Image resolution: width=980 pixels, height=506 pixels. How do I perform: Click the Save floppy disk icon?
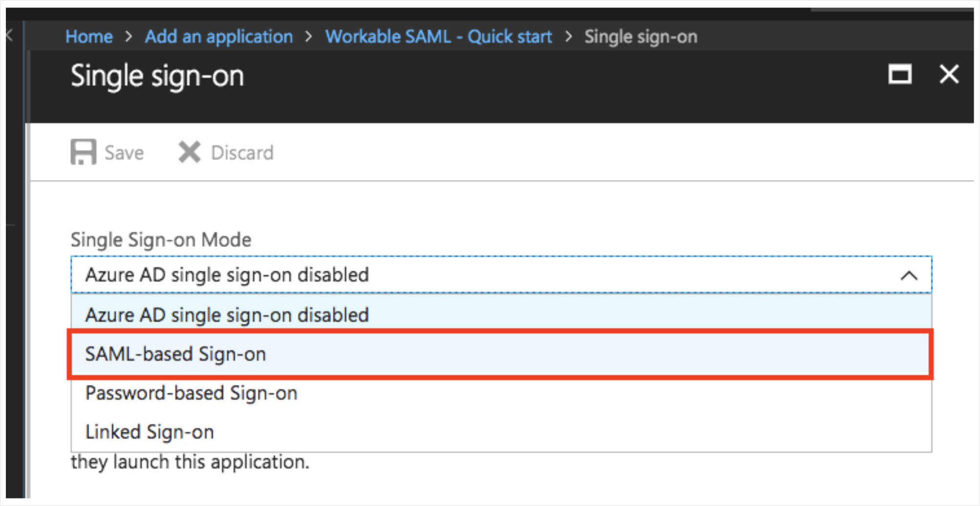point(83,152)
